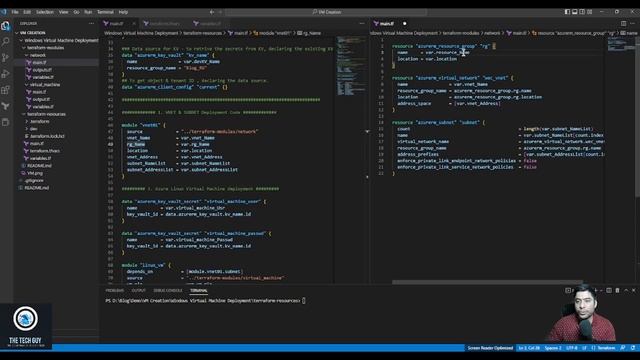
Task: Switch to the OUTPUT panel tab
Action: coord(139,291)
